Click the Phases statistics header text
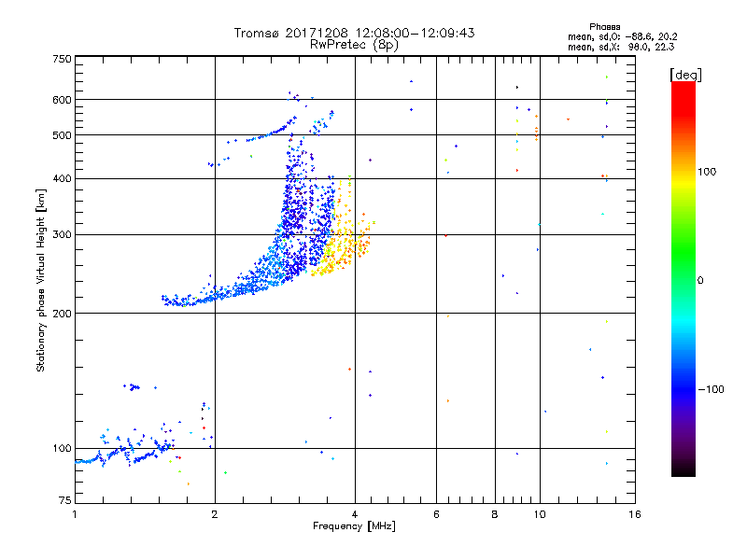This screenshot has height=560, width=747. (605, 26)
